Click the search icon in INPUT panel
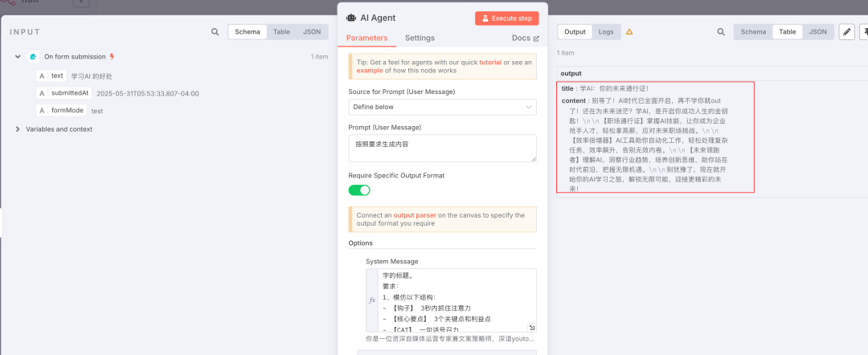868x355 pixels. tap(215, 32)
